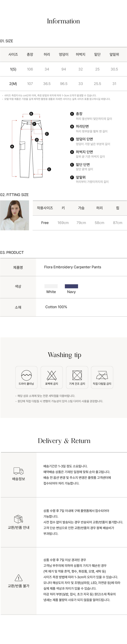Click the 총장 column header
The height and width of the screenshot is (644, 127).
pyautogui.click(x=30, y=54)
